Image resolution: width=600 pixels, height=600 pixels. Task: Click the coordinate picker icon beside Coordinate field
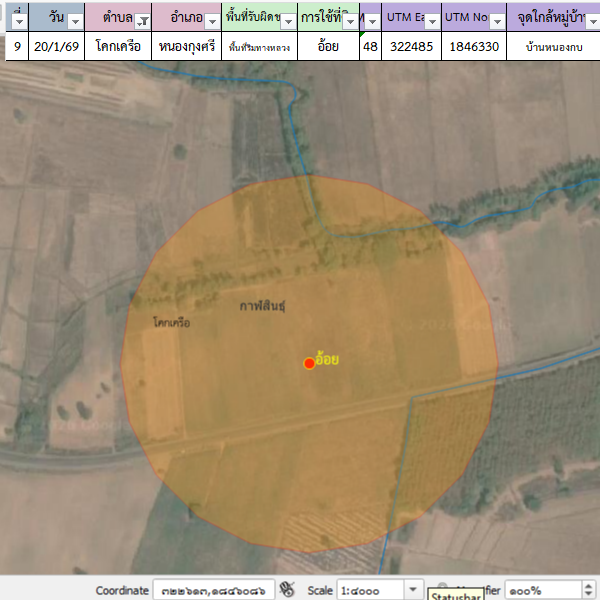tap(289, 590)
